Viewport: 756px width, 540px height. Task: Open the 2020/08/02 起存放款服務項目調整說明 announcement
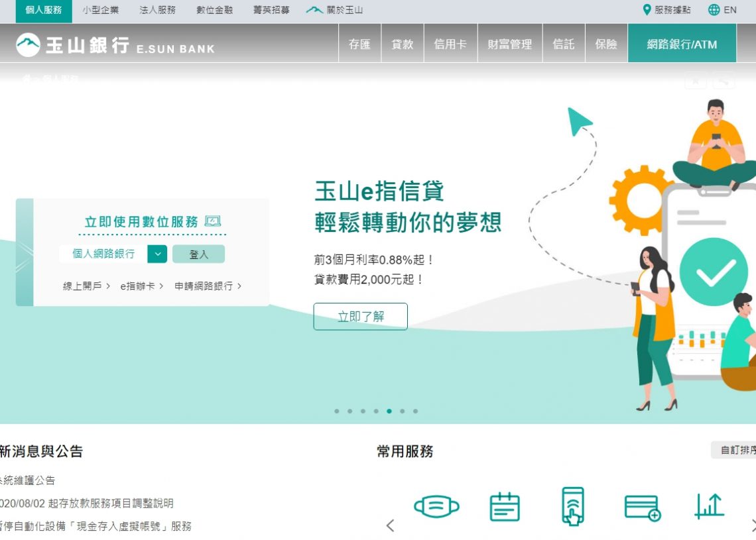click(87, 504)
